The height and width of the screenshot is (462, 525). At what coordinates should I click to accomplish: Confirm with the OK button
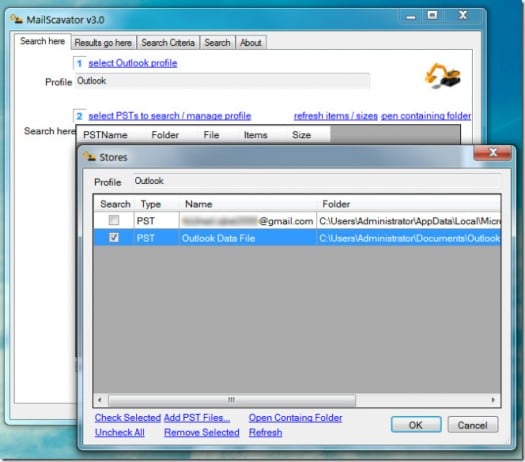[x=416, y=425]
